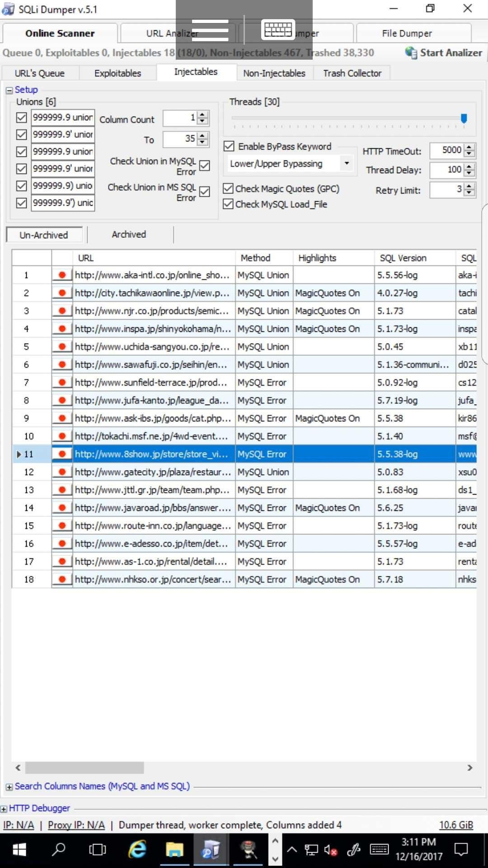Open File Explorer folder icon in the taskbar

(x=174, y=850)
